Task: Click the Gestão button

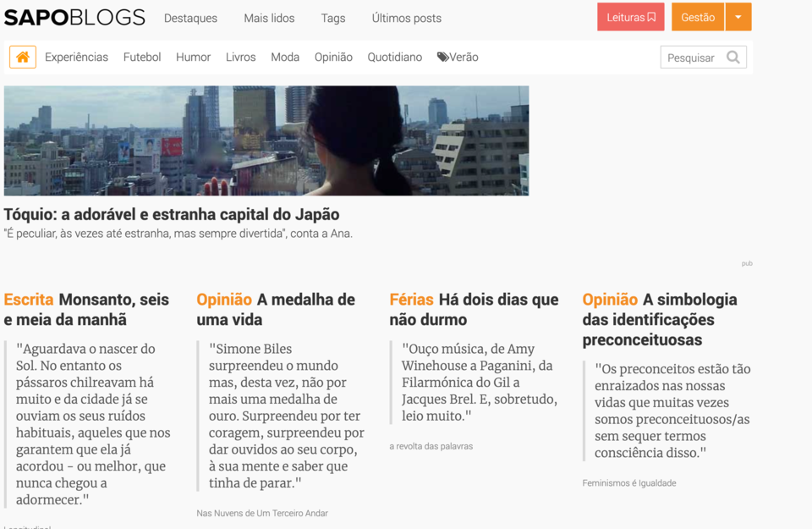Action: [697, 18]
